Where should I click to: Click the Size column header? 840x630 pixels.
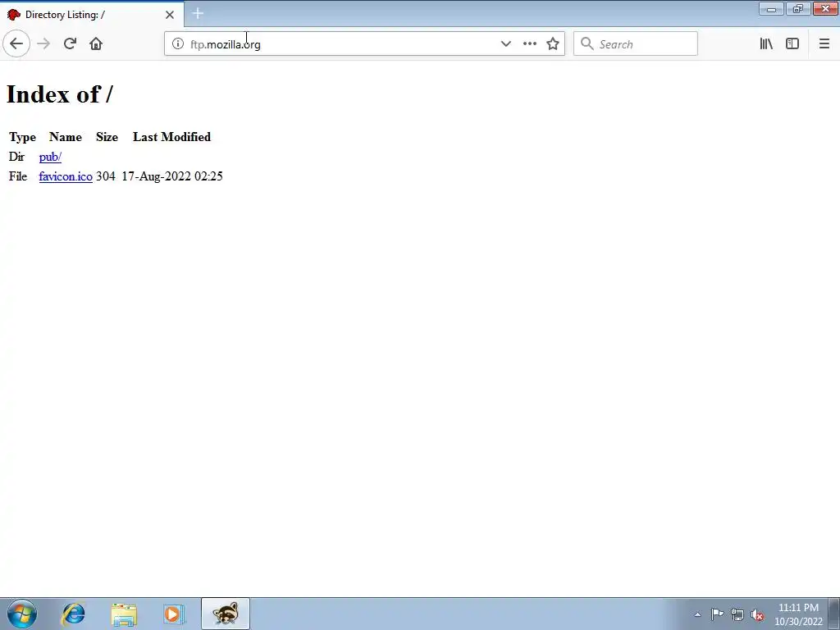pyautogui.click(x=107, y=137)
